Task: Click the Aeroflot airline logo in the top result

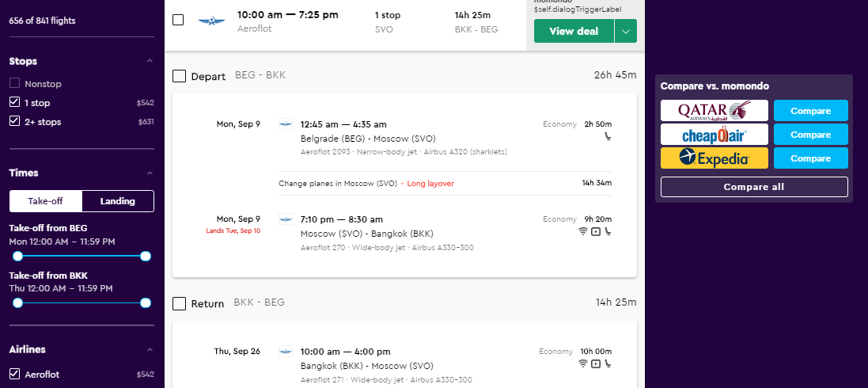Action: click(x=211, y=21)
